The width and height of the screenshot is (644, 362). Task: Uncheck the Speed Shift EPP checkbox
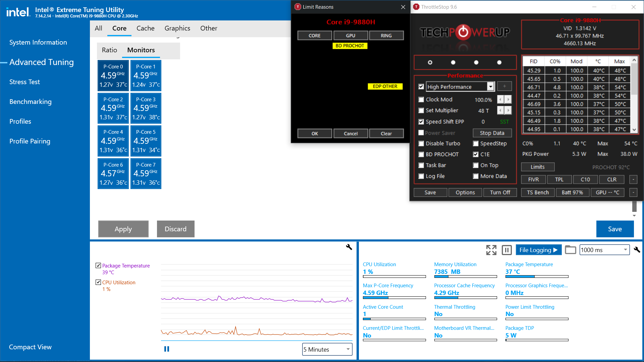421,122
